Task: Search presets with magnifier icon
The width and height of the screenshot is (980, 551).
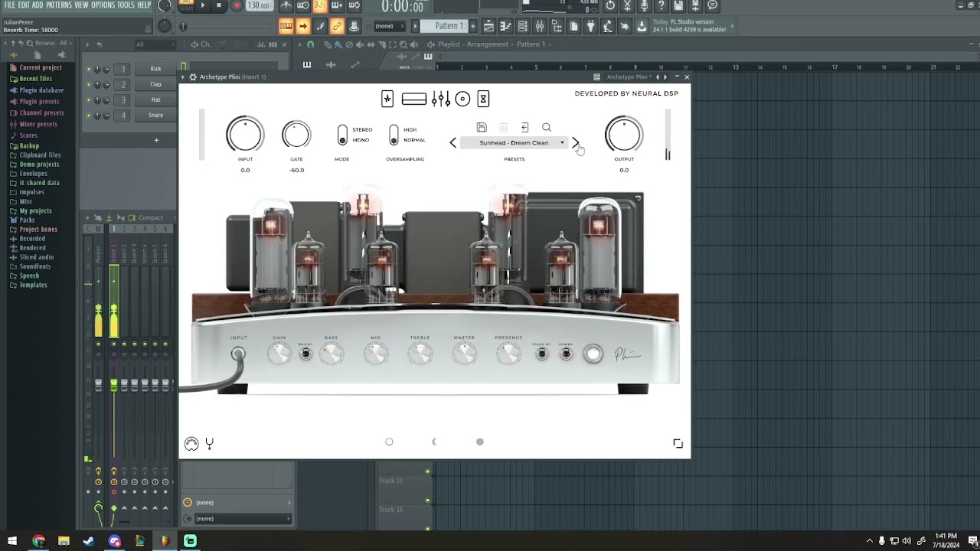Action: [x=546, y=127]
